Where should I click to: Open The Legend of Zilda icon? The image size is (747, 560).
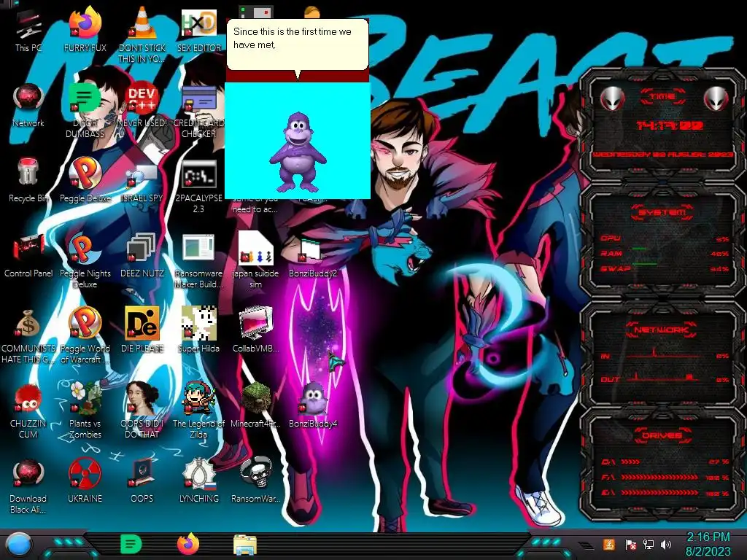click(x=198, y=410)
